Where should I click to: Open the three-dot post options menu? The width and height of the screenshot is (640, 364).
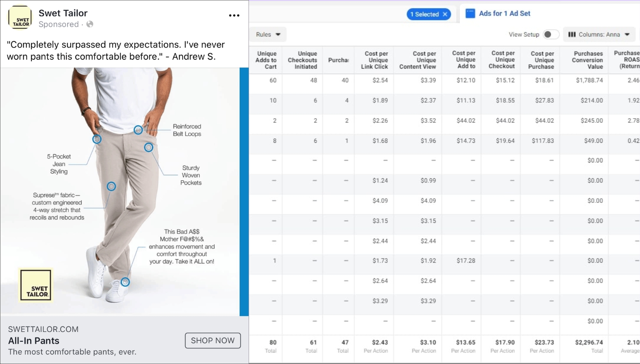pyautogui.click(x=234, y=16)
